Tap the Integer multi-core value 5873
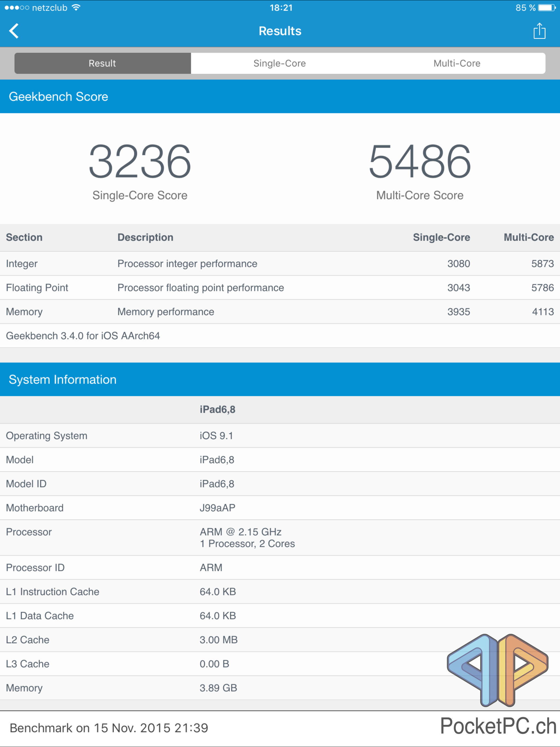Screen dimensions: 560x747 pyautogui.click(x=542, y=263)
